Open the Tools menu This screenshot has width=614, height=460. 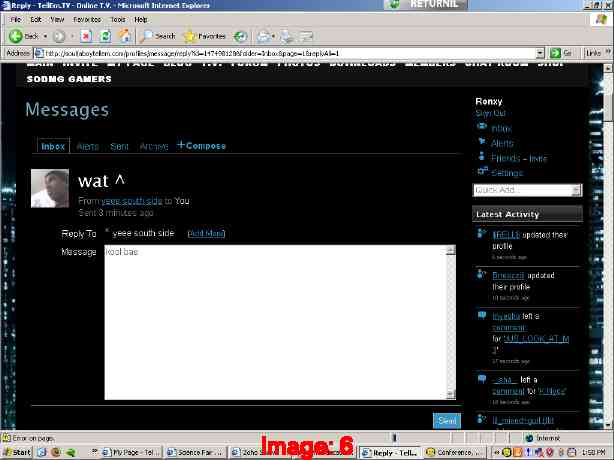[x=117, y=20]
